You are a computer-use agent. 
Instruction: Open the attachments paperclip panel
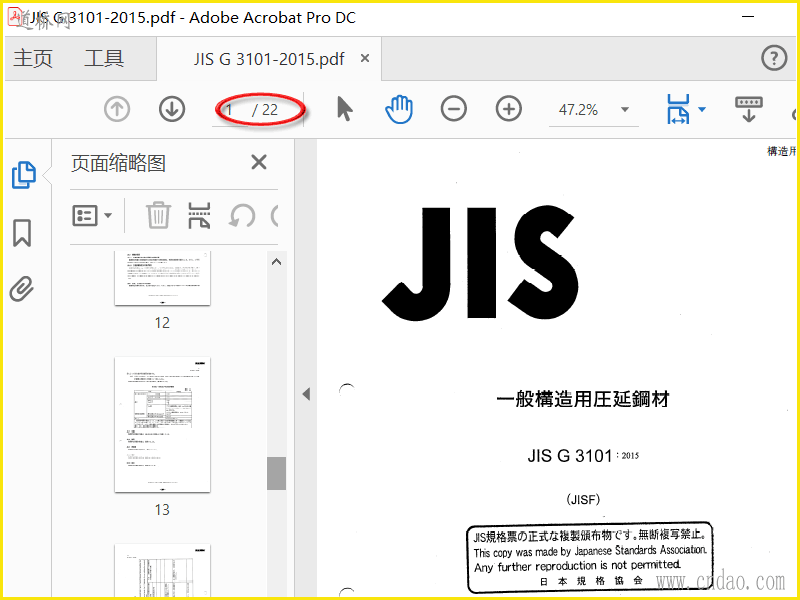(x=21, y=289)
